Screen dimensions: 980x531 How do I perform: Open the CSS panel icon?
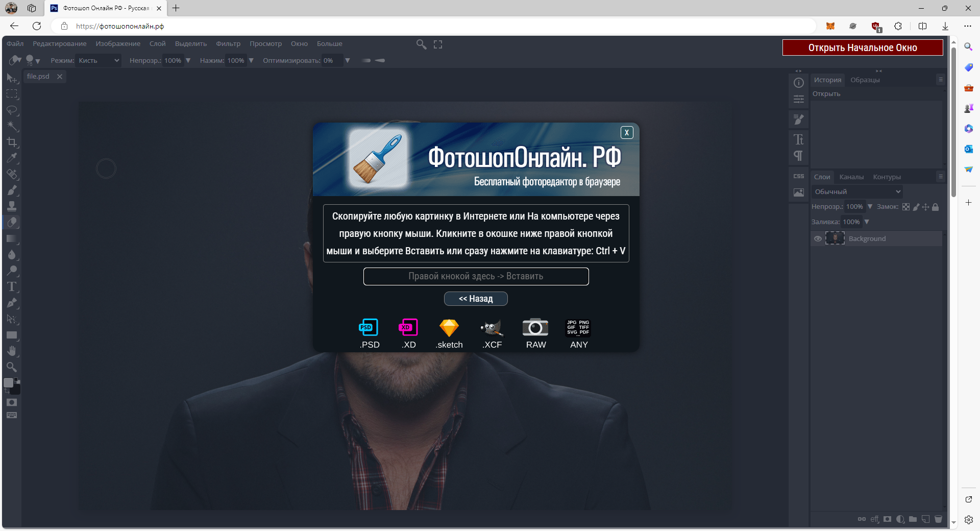coord(799,176)
